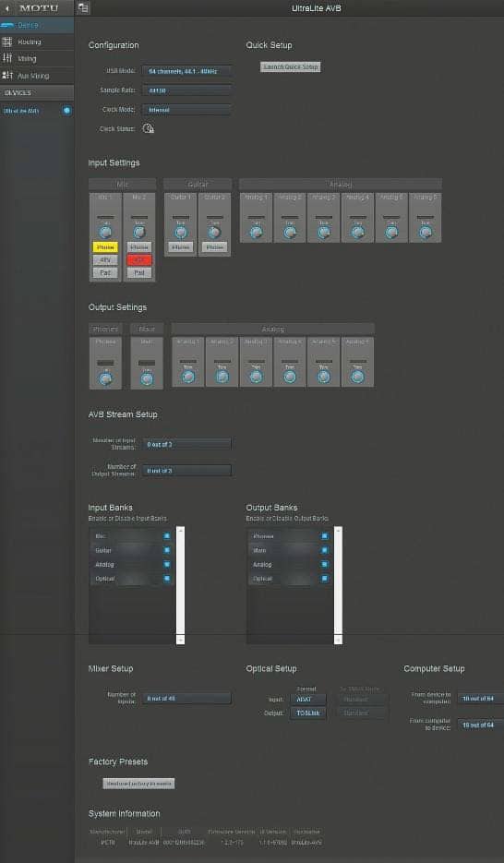Open the From device to computer dropdown
Image resolution: width=504 pixels, height=863 pixels.
[480, 699]
